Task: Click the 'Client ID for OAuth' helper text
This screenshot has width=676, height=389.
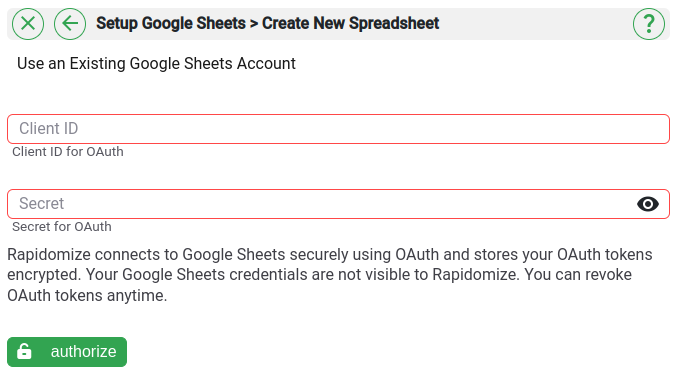Action: coord(68,152)
